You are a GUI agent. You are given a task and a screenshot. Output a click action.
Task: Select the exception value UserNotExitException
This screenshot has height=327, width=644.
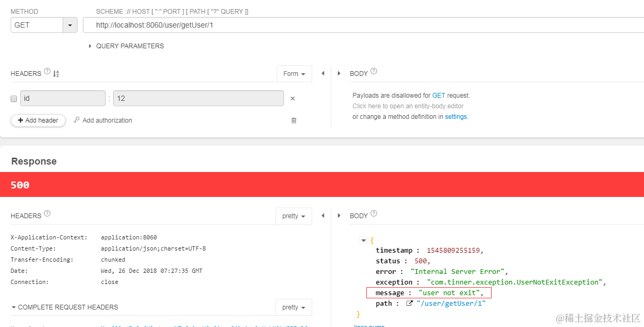pyautogui.click(x=514, y=282)
